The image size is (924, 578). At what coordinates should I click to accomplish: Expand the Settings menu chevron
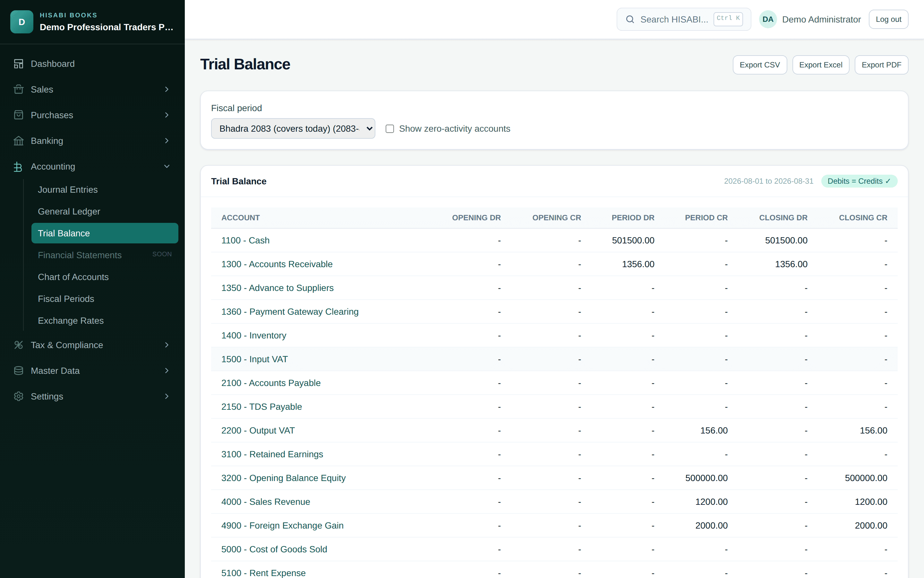[167, 397]
